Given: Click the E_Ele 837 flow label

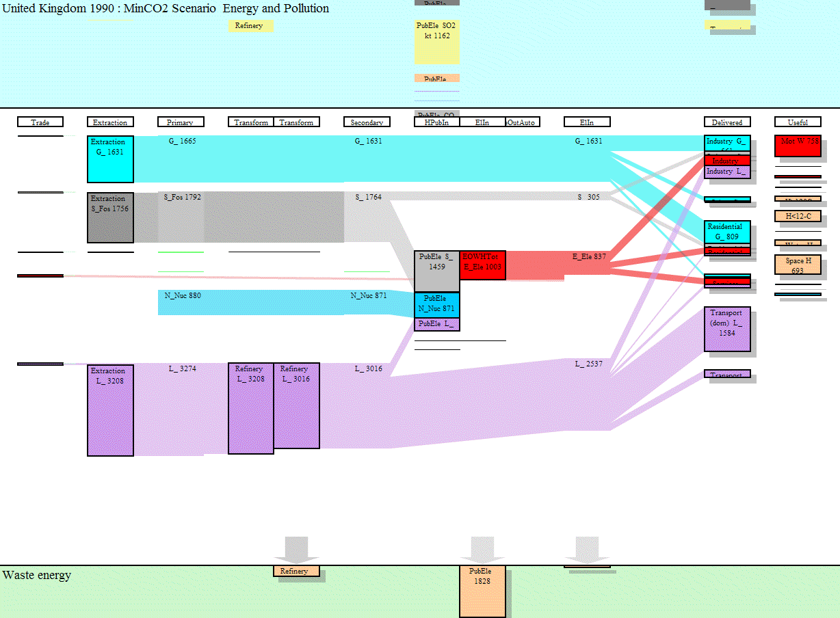Looking at the screenshot, I should coord(590,257).
